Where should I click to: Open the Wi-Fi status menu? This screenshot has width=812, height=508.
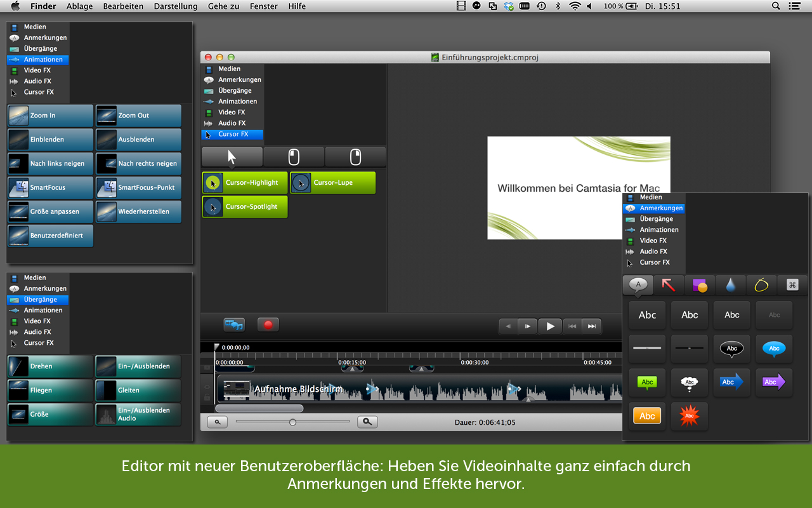pyautogui.click(x=575, y=6)
